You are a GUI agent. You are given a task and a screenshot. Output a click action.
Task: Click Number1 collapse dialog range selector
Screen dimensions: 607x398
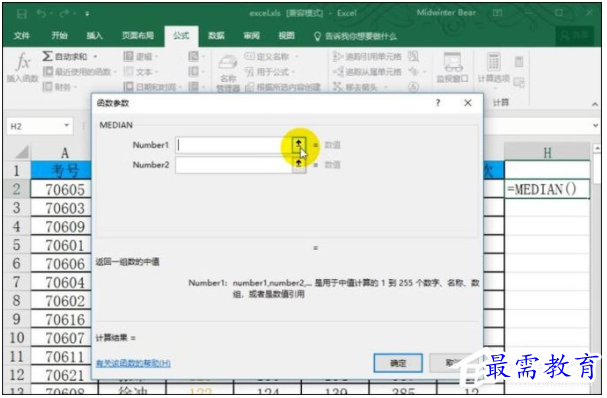pyautogui.click(x=299, y=145)
